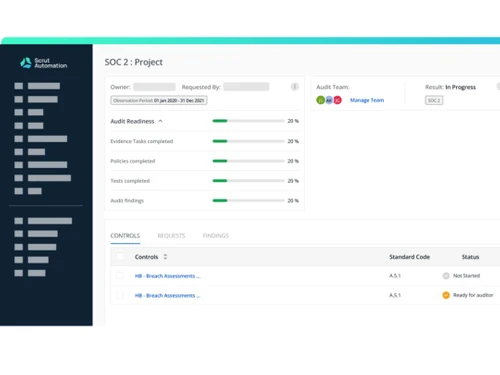Click the "Tests completed" label
The width and height of the screenshot is (500, 375).
click(x=130, y=181)
